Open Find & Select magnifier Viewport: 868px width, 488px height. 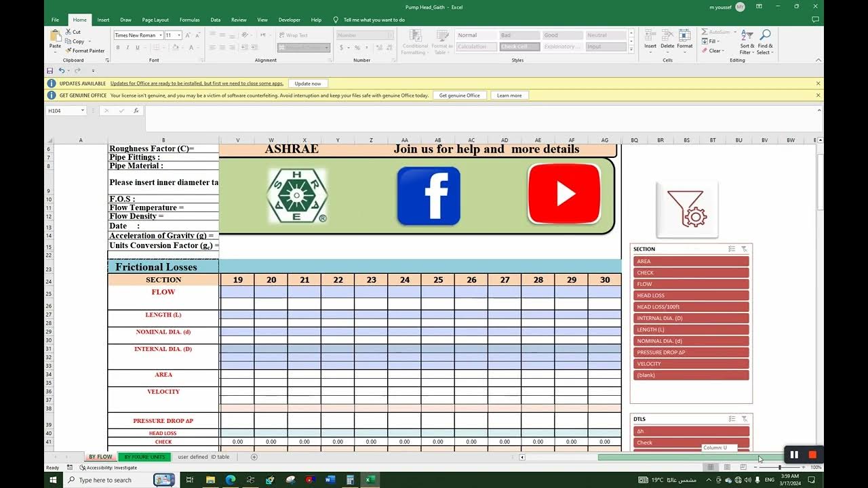765,35
